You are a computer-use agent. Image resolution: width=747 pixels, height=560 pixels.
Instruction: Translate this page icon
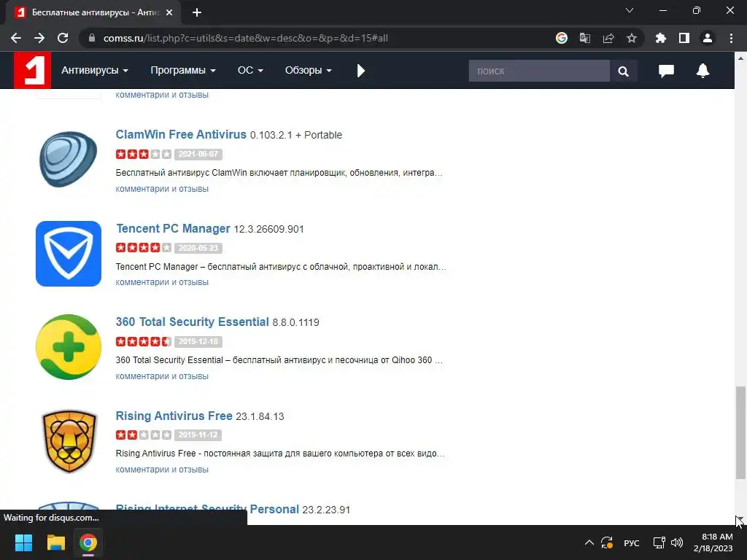(585, 38)
